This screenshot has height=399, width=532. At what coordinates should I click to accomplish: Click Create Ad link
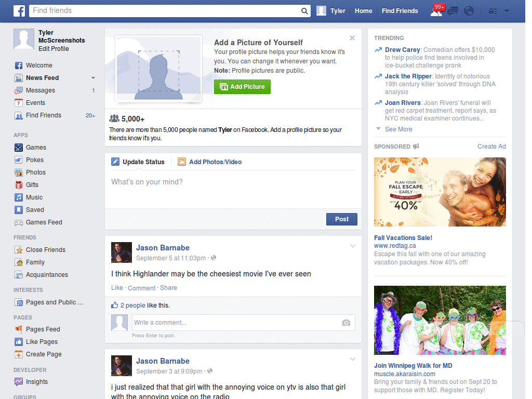click(491, 146)
